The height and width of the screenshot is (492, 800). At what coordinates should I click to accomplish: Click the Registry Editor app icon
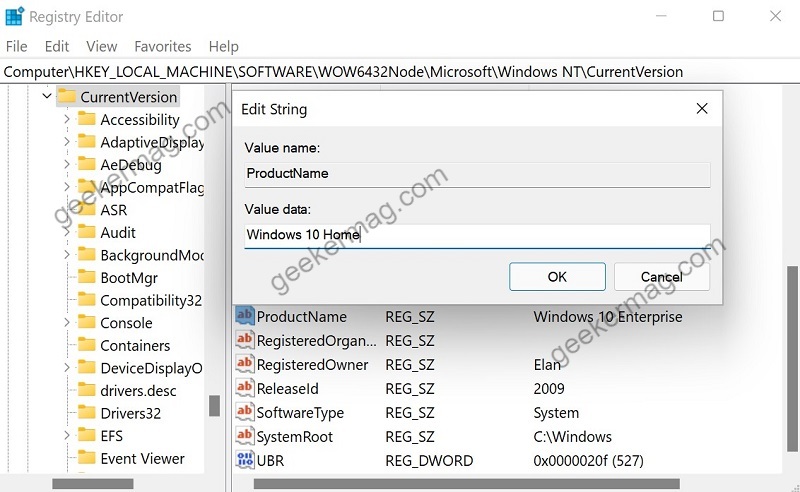14,16
